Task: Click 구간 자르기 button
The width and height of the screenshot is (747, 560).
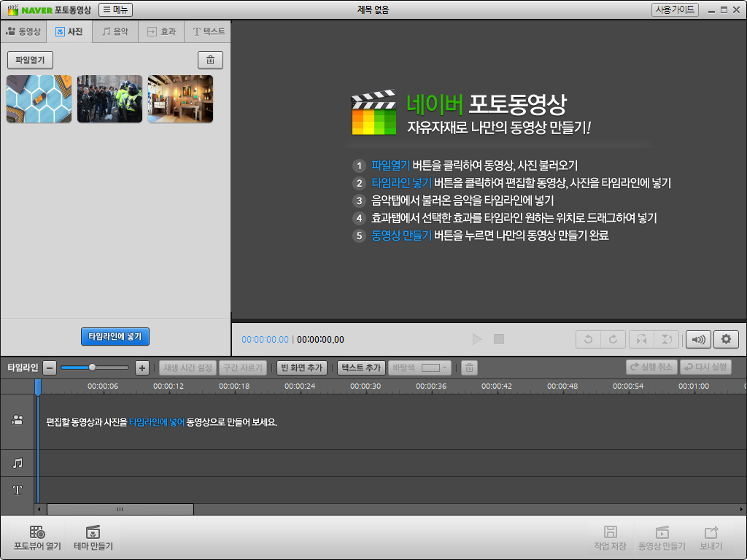Action: [243, 367]
